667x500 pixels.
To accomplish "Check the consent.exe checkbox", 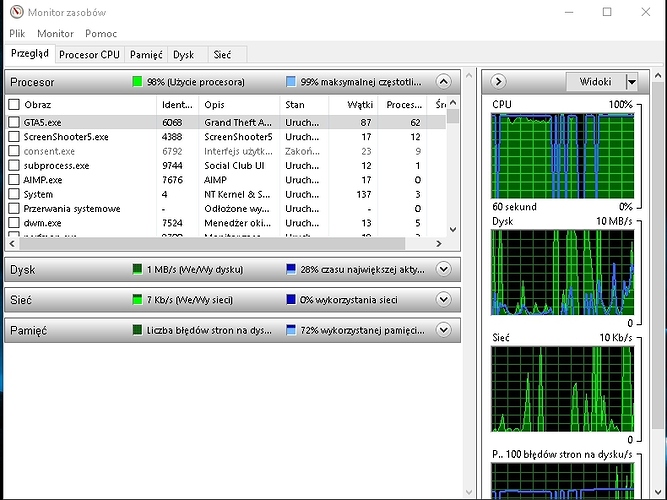I will click(14, 151).
